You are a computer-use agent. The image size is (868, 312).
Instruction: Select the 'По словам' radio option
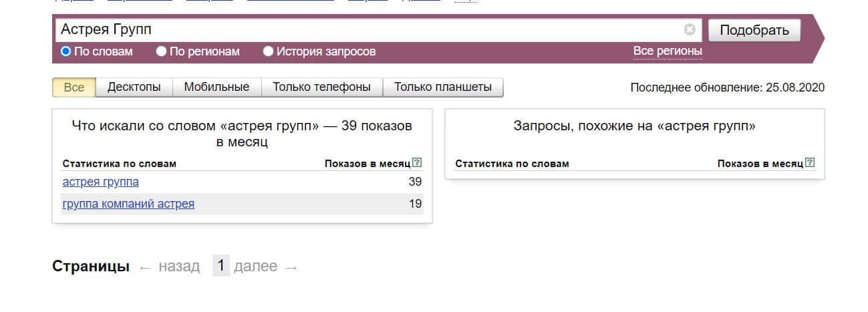pyautogui.click(x=65, y=51)
